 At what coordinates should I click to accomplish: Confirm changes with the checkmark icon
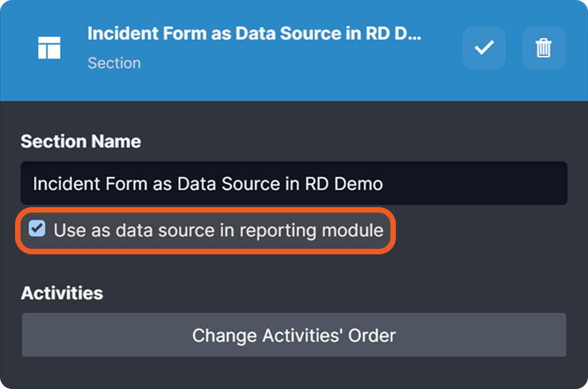(484, 48)
